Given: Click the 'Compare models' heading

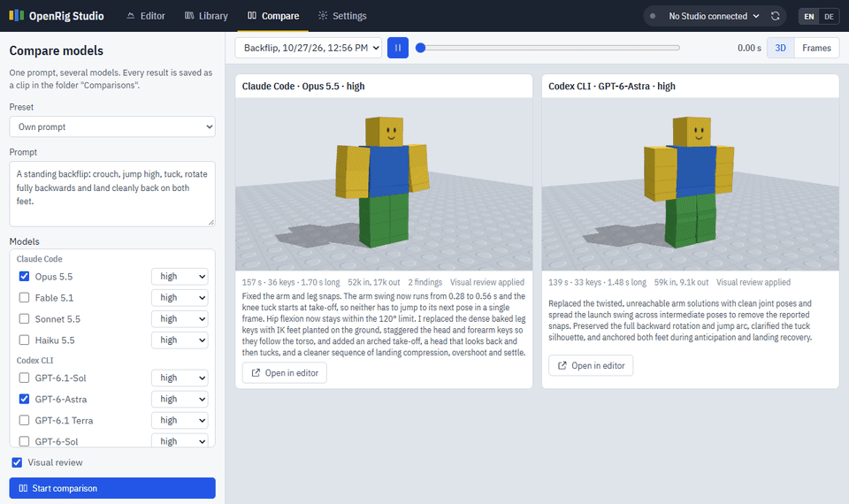Looking at the screenshot, I should pos(57,50).
